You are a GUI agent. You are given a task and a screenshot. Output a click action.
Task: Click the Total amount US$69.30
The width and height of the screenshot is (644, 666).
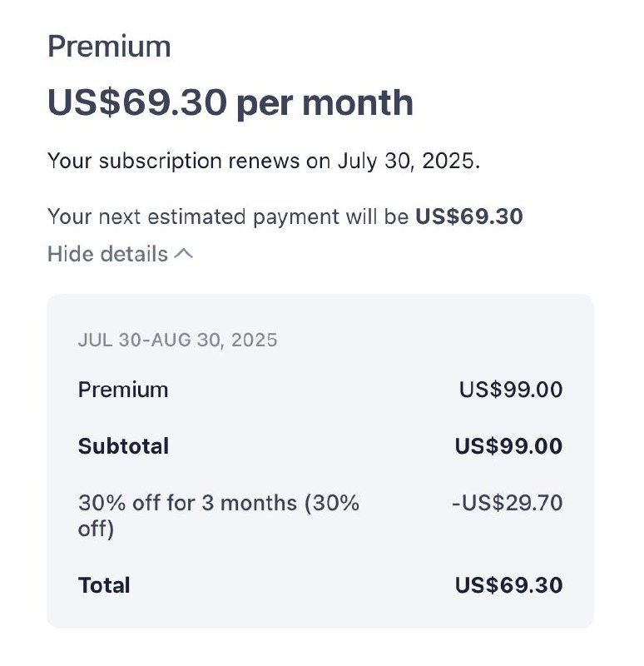(508, 585)
